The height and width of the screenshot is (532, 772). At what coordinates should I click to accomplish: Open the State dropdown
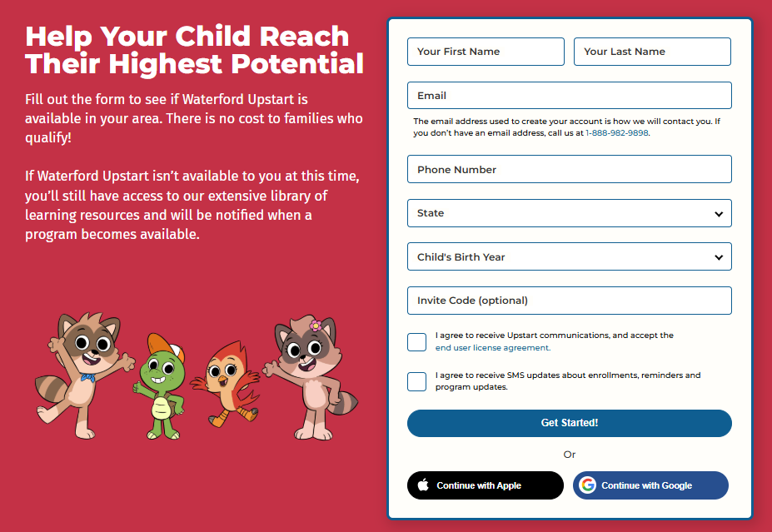tap(569, 213)
